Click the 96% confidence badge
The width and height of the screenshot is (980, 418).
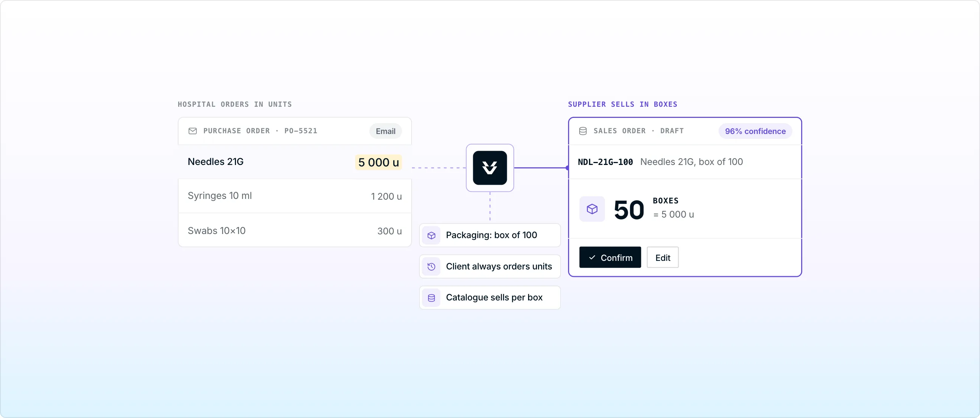tap(755, 131)
